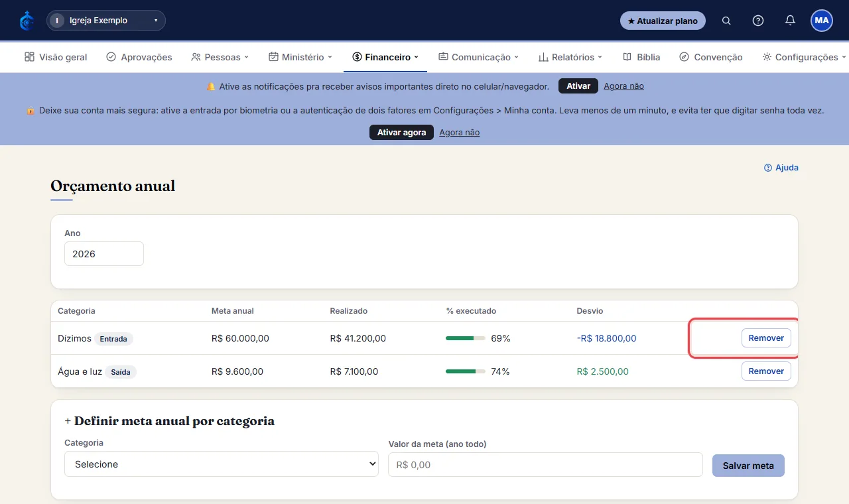Open the notifications bell icon
The height and width of the screenshot is (504, 849).
coord(790,21)
